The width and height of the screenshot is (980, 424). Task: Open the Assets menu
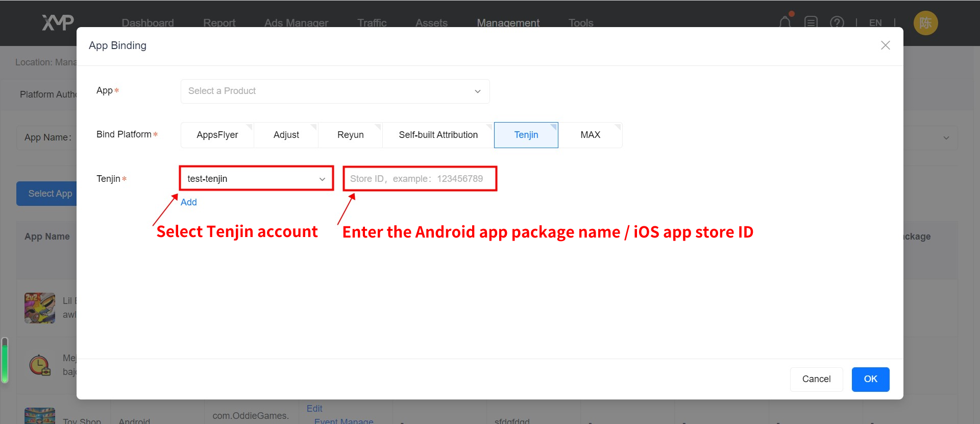[432, 22]
